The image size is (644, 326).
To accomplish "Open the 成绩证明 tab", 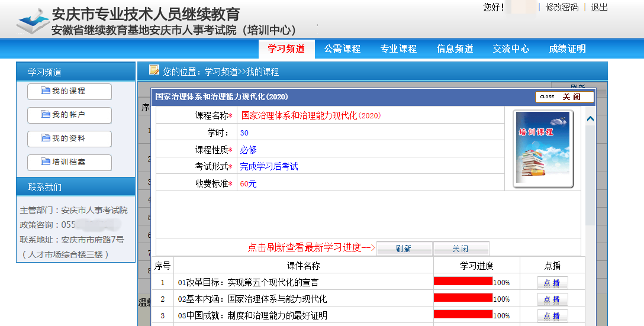I will [x=567, y=49].
